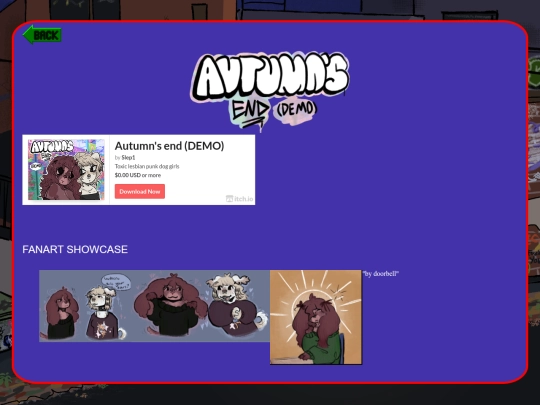The image size is (540, 405).
Task: Select the "Toxic lesbian punk dog girls" description
Action: (147, 166)
